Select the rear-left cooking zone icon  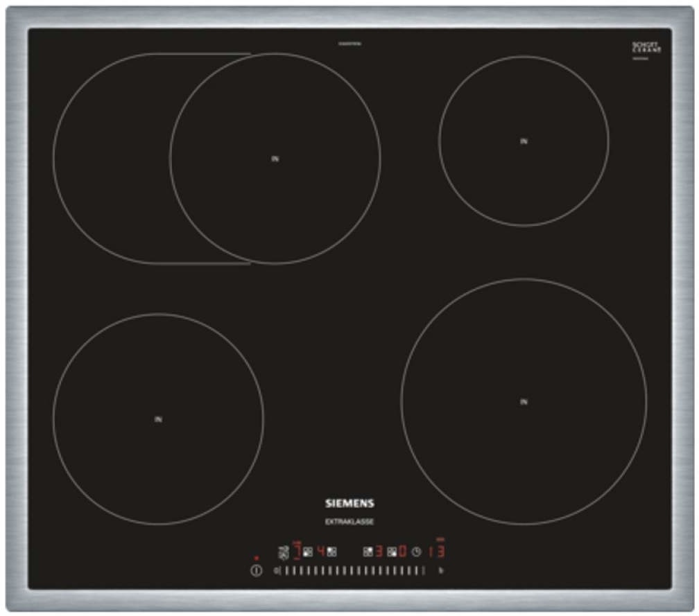tap(332, 552)
